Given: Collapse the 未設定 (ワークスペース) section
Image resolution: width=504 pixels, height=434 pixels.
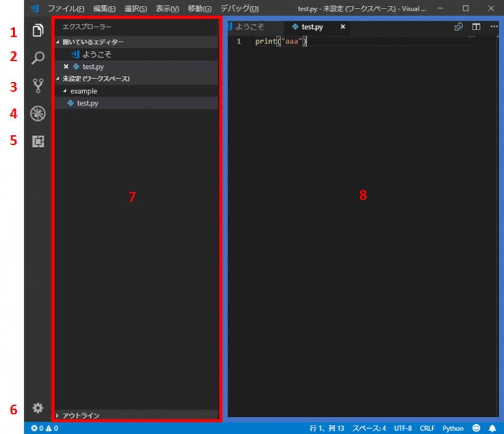Looking at the screenshot, I should [x=136, y=79].
